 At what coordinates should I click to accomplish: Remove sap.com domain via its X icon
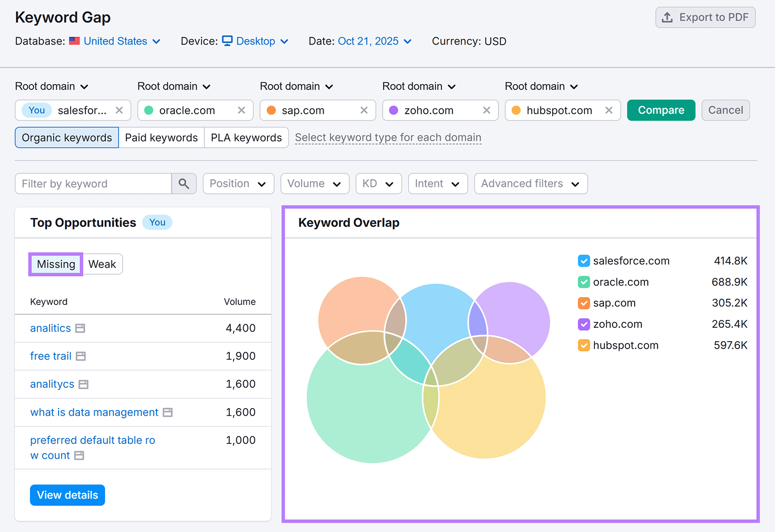364,110
